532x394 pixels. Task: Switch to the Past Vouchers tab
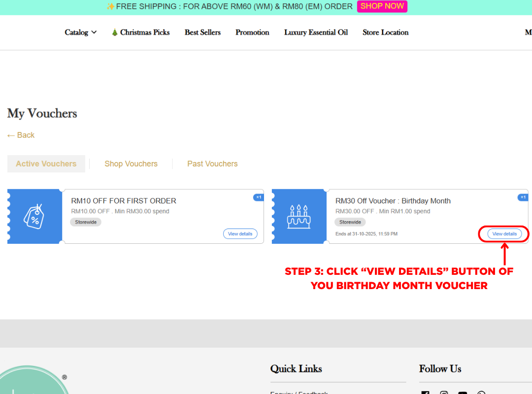(212, 164)
